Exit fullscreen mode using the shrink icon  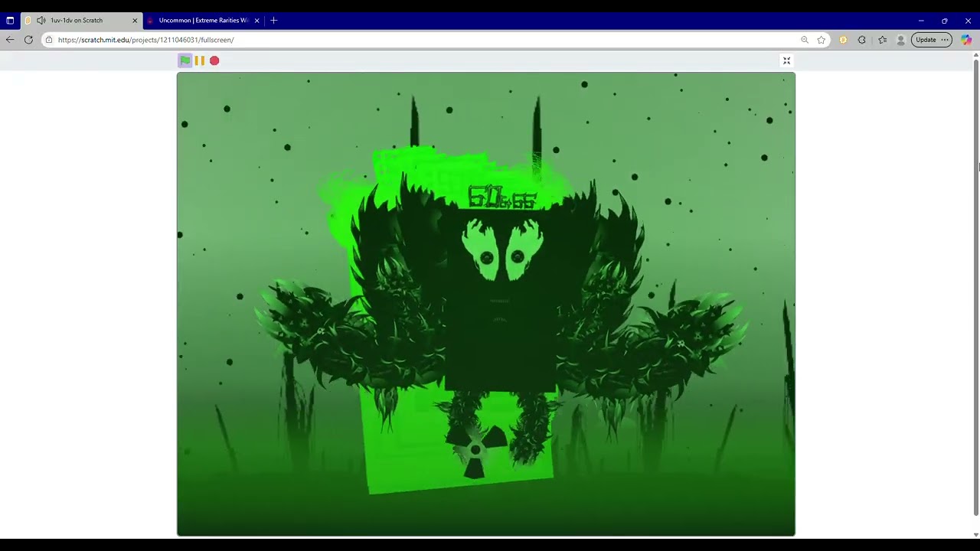coord(786,60)
